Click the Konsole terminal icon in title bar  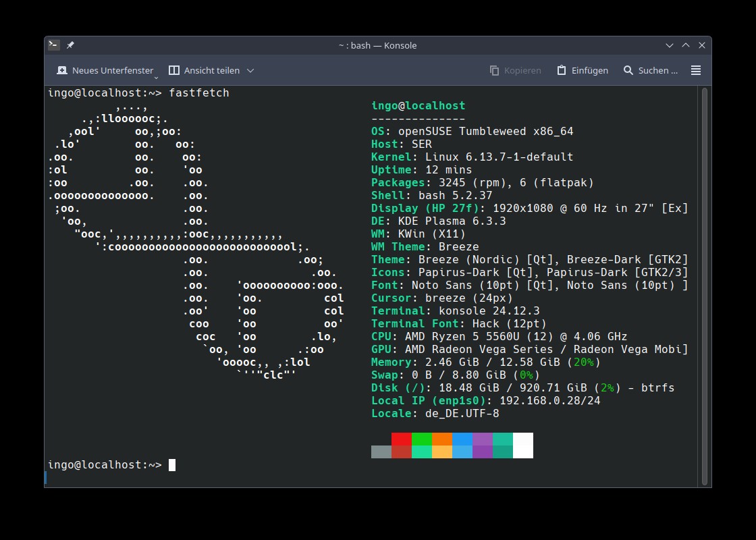(x=53, y=45)
